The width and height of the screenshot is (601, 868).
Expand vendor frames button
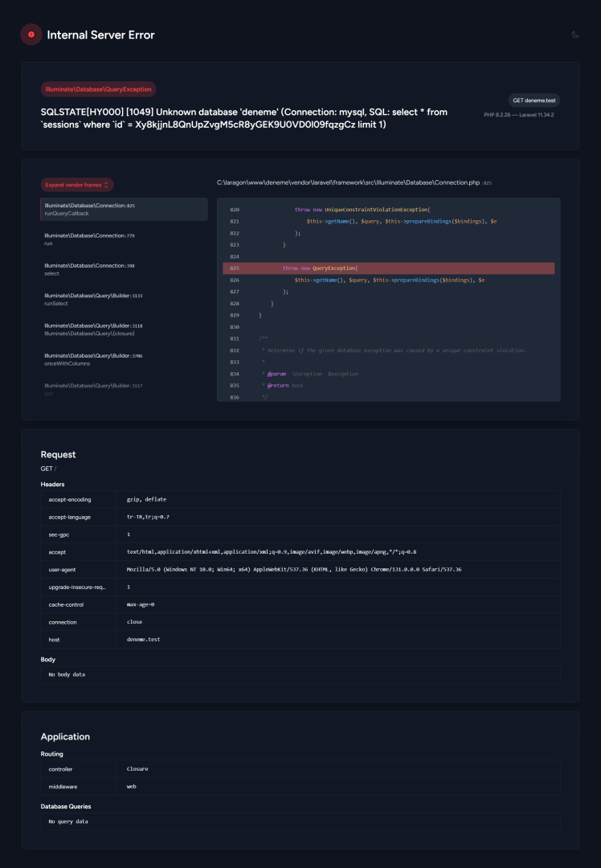(x=77, y=185)
